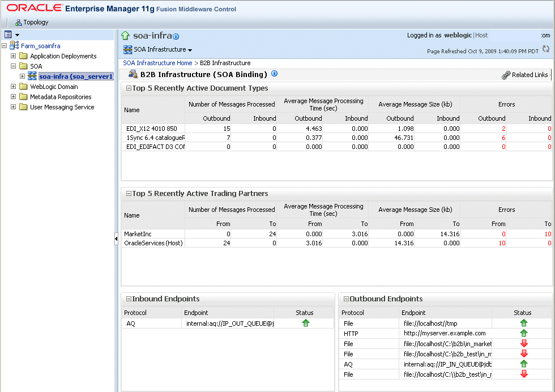Click MarketInc trading partner
This screenshot has width=555, height=392.
[x=138, y=234]
